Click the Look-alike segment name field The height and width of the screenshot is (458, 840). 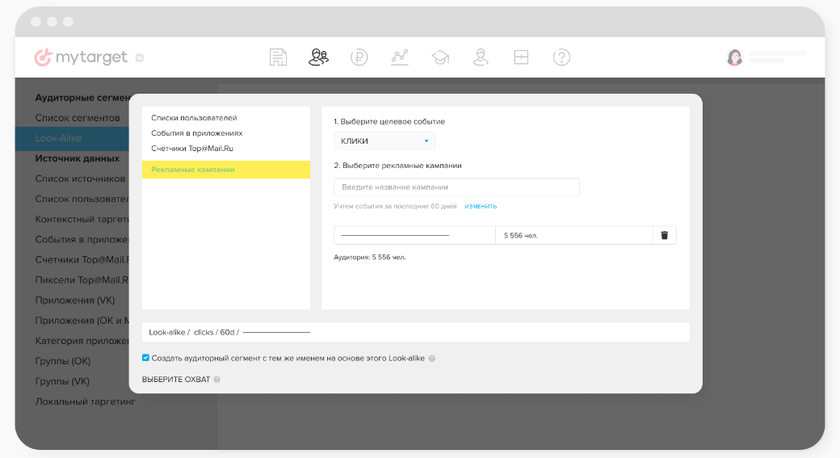(x=415, y=332)
